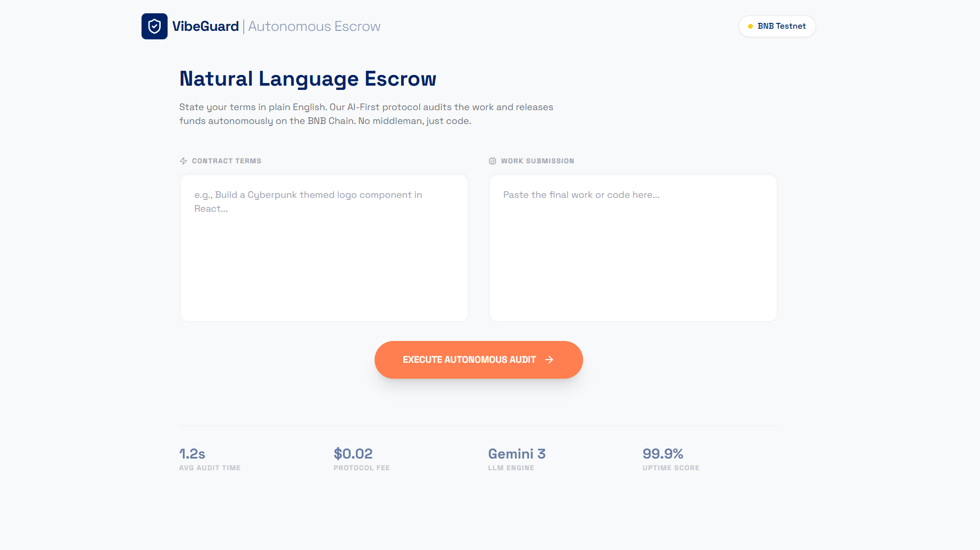Click the arrow icon inside the audit button

[549, 360]
